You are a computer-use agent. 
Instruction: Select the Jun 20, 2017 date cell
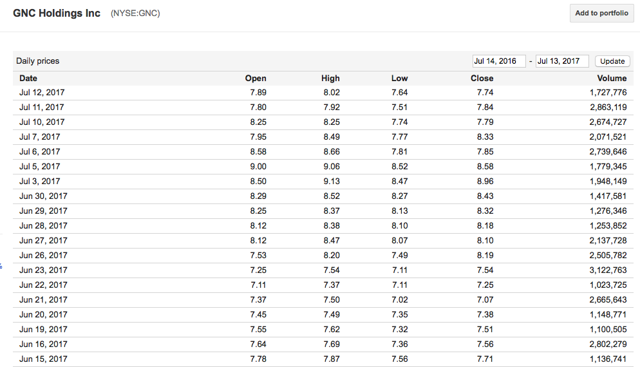pyautogui.click(x=43, y=314)
